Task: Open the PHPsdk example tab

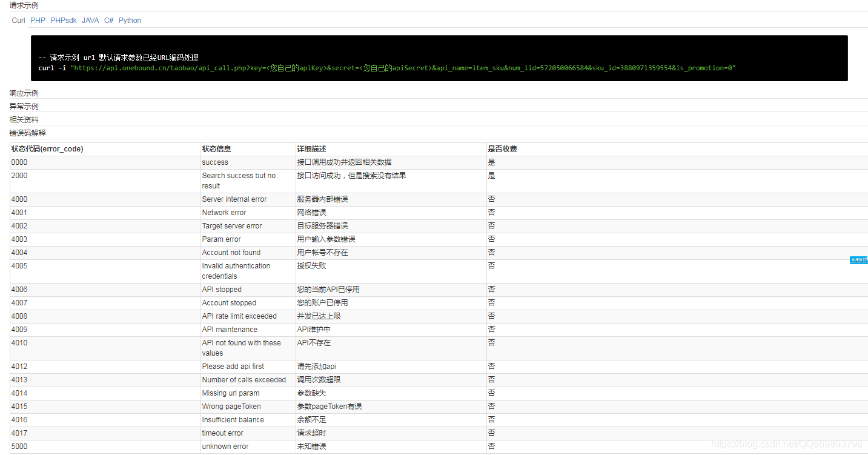Action: click(x=64, y=21)
